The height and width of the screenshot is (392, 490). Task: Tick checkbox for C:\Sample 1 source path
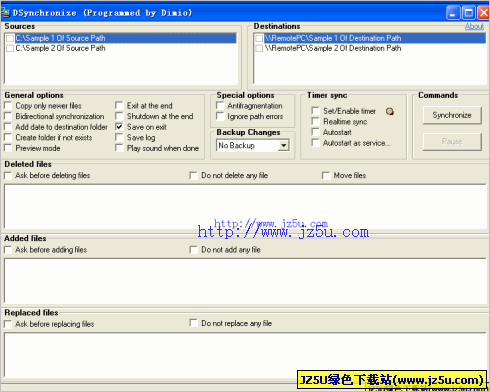(x=10, y=38)
